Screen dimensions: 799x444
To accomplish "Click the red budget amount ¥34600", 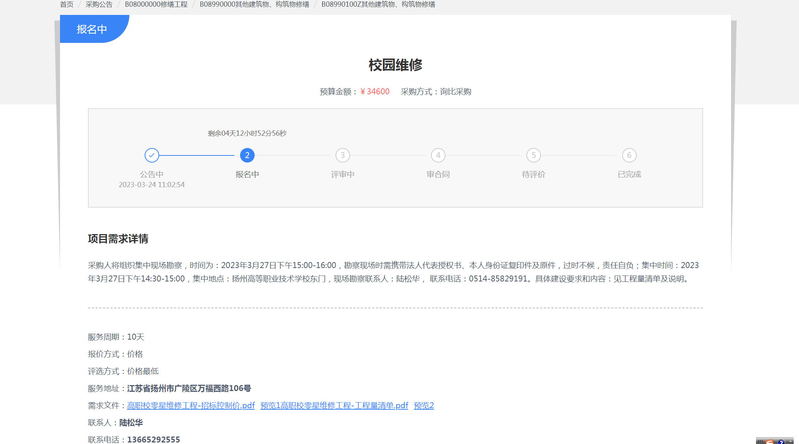I will click(375, 91).
